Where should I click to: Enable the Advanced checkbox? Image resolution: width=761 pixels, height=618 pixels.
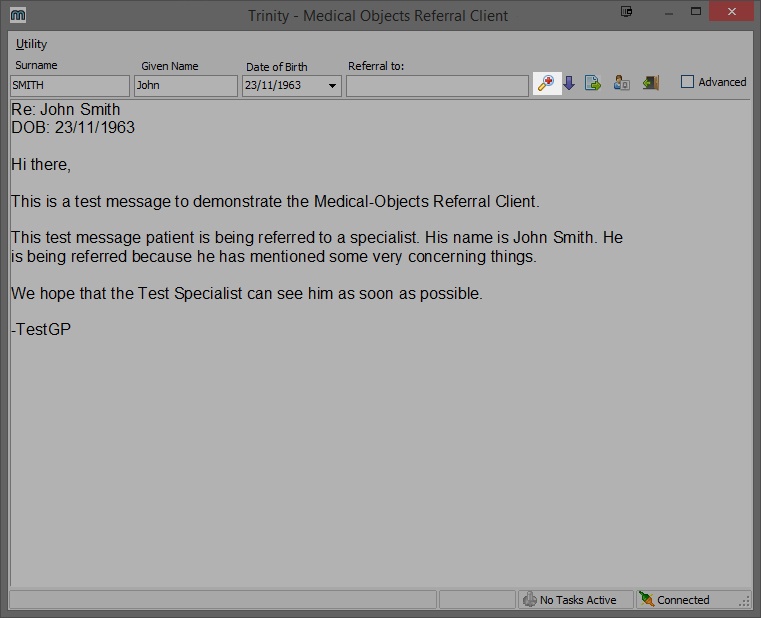[687, 82]
